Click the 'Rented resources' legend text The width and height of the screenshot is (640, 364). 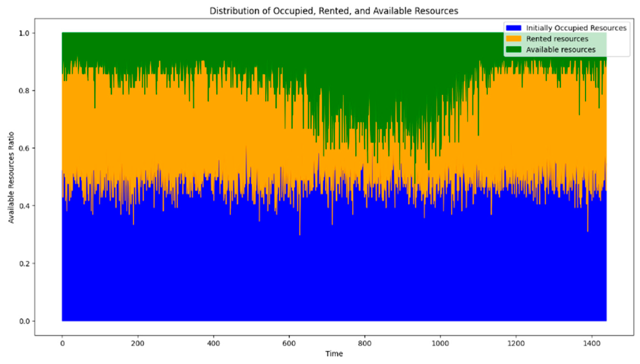[x=557, y=39]
